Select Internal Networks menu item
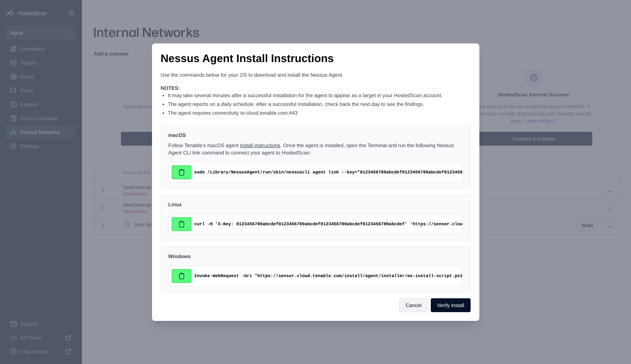 (41, 132)
